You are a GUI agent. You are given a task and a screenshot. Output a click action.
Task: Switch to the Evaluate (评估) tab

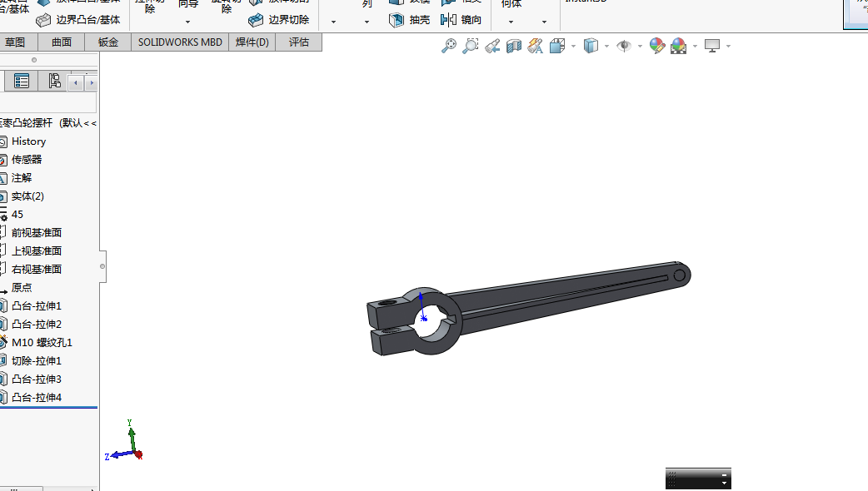pos(299,42)
